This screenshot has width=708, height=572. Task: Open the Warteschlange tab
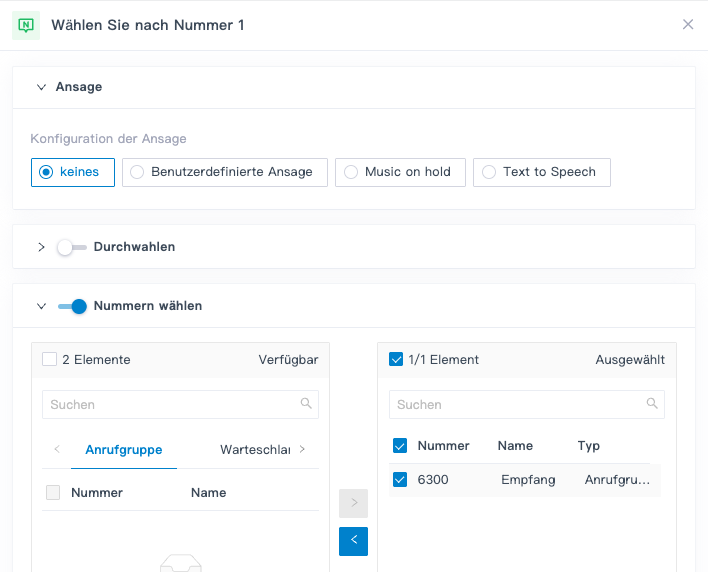tap(254, 450)
